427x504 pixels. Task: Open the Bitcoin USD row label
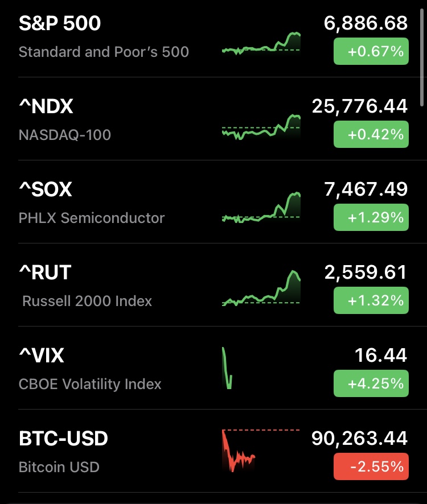pos(59,467)
